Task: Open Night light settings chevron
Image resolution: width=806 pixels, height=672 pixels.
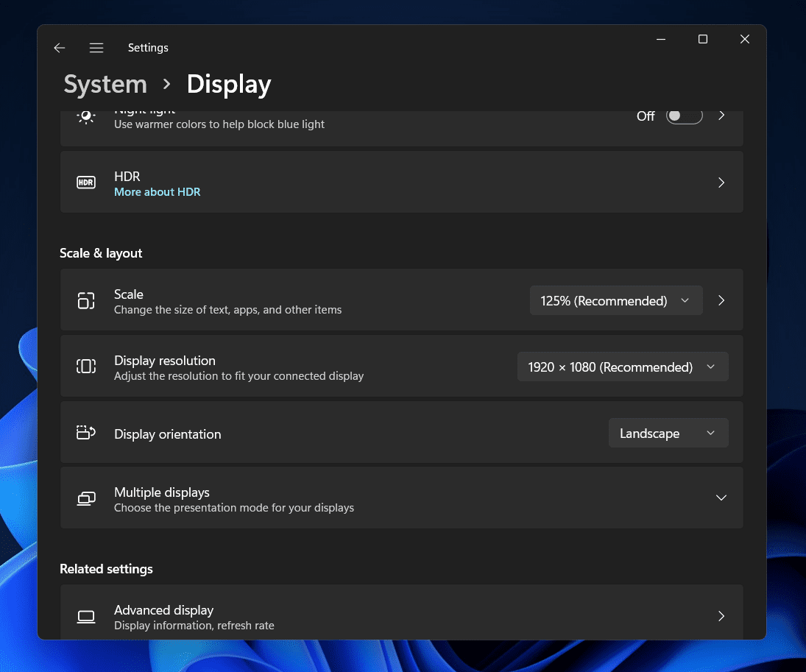Action: pos(721,116)
